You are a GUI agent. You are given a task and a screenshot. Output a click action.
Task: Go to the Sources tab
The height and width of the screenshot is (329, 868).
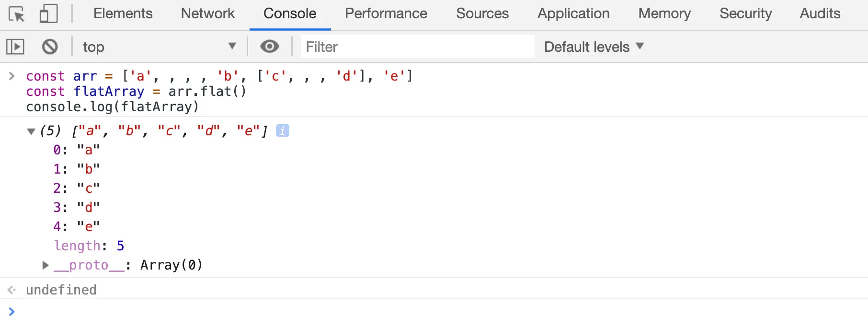(x=482, y=13)
